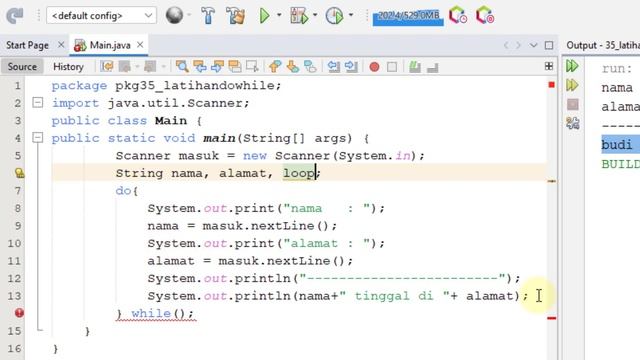Open the Run Project dropdown arrow
This screenshot has width=640, height=360.
(279, 16)
